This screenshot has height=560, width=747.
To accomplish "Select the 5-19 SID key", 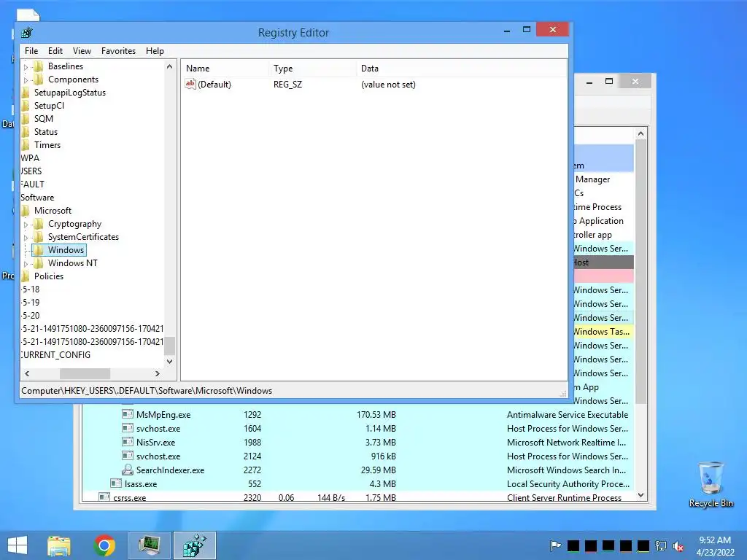I will pyautogui.click(x=31, y=303).
